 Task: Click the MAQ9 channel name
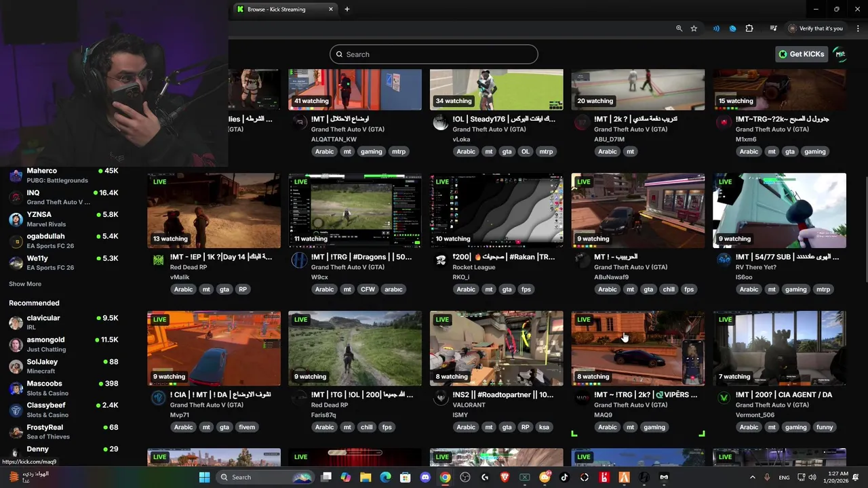tap(603, 415)
